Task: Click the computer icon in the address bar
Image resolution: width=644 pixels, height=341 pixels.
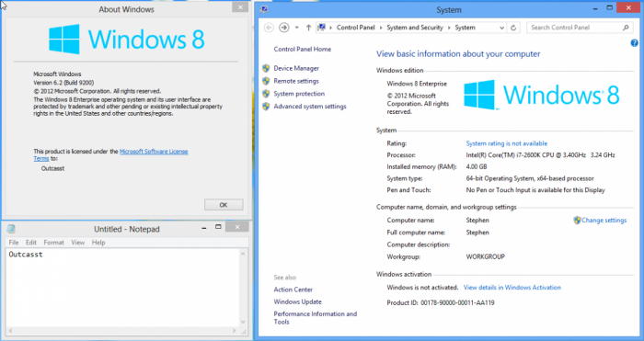Action: point(322,28)
